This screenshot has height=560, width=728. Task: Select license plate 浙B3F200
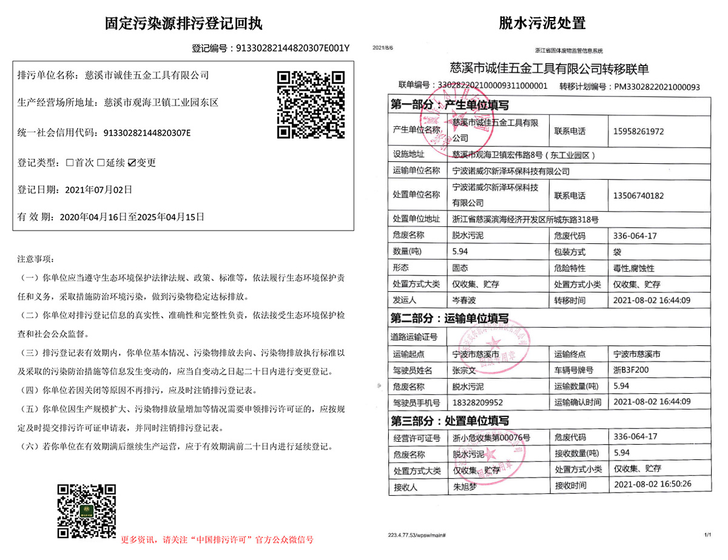tap(630, 369)
